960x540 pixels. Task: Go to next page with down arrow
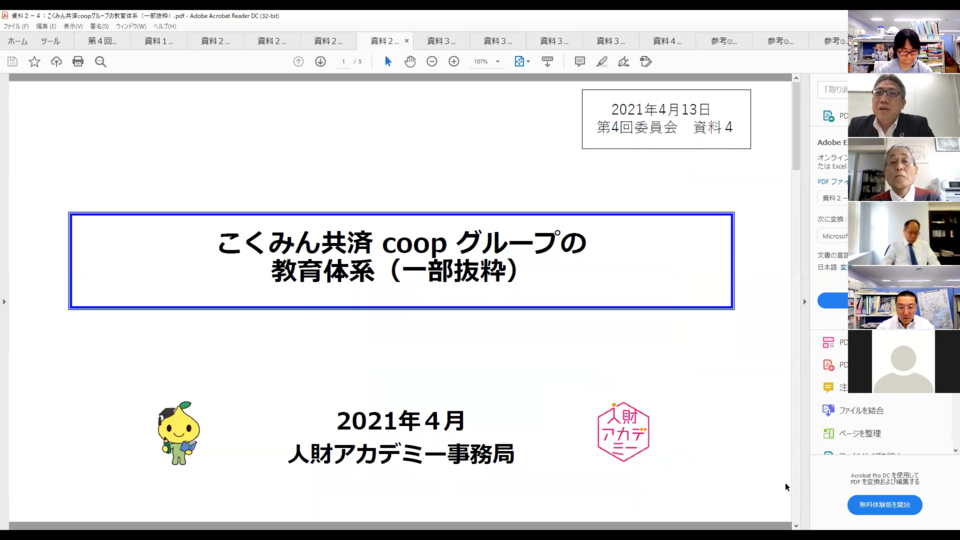coord(320,62)
